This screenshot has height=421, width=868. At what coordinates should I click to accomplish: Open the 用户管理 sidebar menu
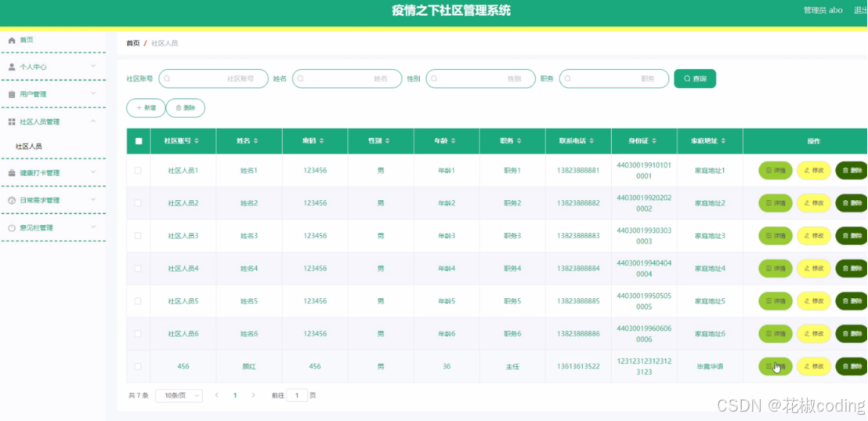pyautogui.click(x=52, y=94)
